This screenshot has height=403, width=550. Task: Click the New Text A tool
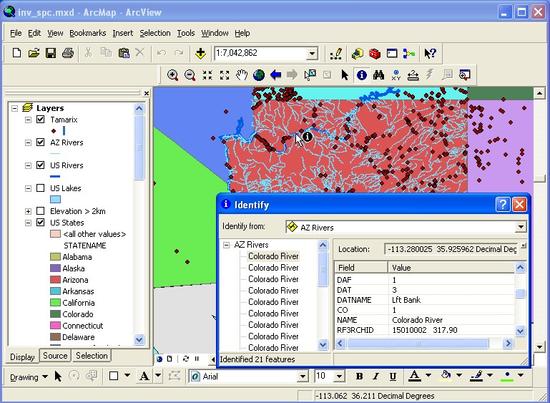pyautogui.click(x=144, y=376)
